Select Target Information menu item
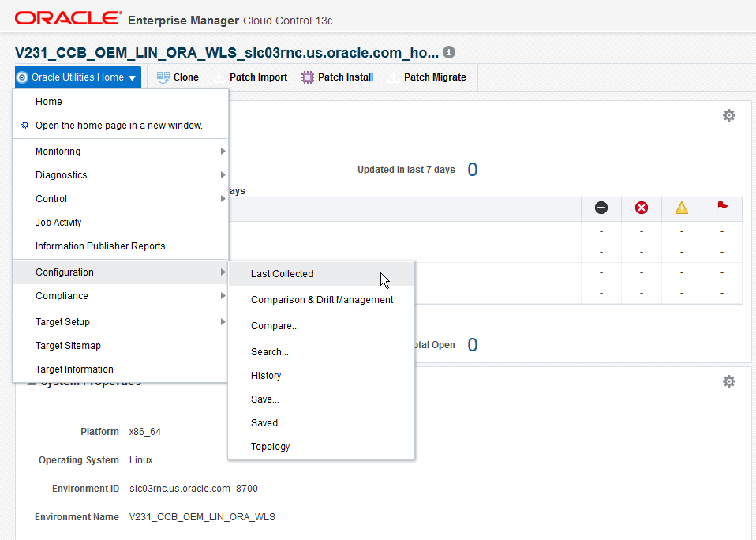756x540 pixels. 121,369
